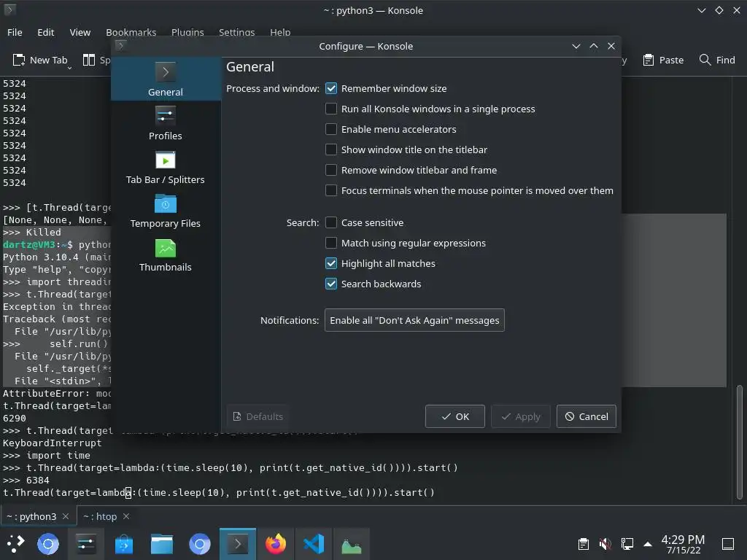Open the General settings page
747x560 pixels.
pos(166,79)
